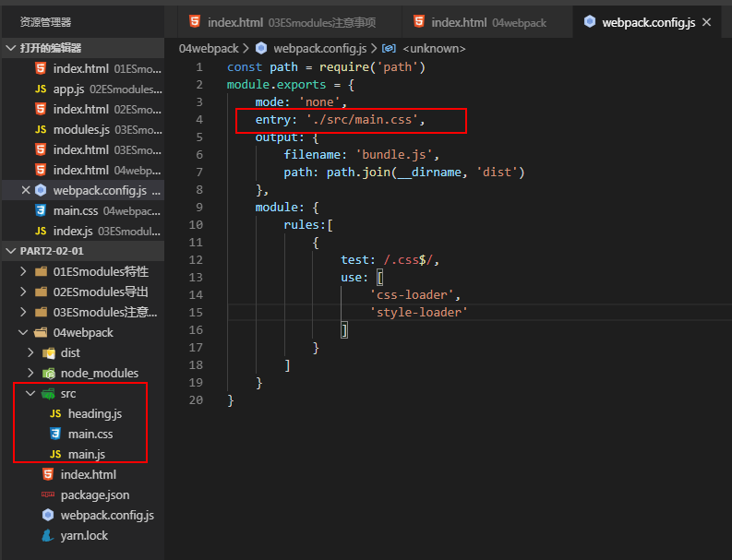Collapse the PART2-02-01 project section
732x560 pixels.
[x=11, y=251]
